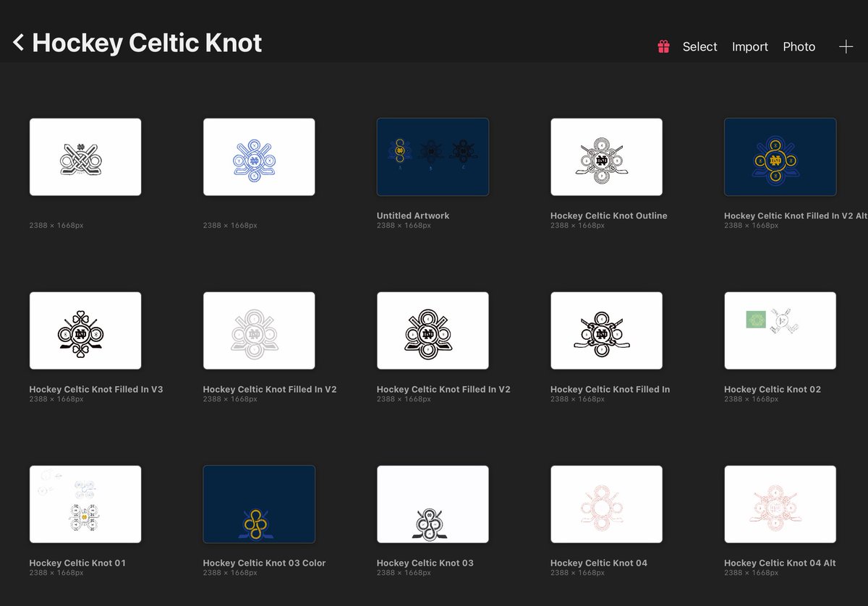
Task: Tap the Hockey Celtic Knot Filled In V3 label
Action: pyautogui.click(x=96, y=389)
